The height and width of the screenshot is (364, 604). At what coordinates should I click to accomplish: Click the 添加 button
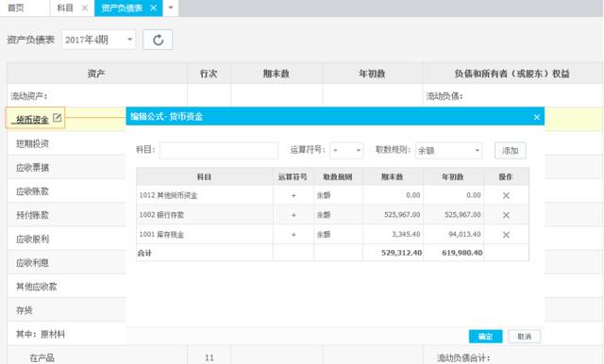[x=510, y=151]
